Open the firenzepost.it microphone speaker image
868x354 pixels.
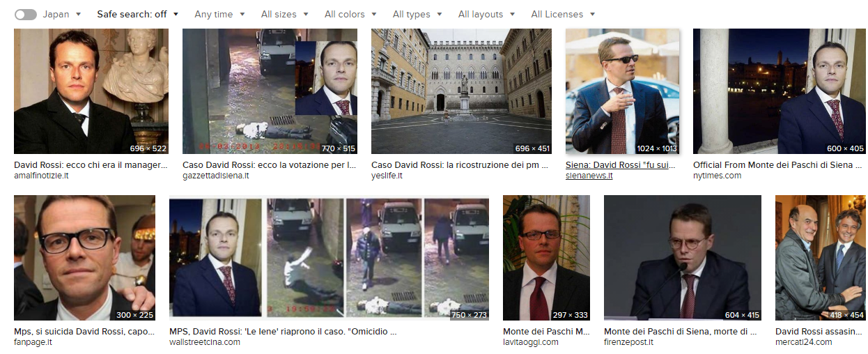[x=683, y=258]
